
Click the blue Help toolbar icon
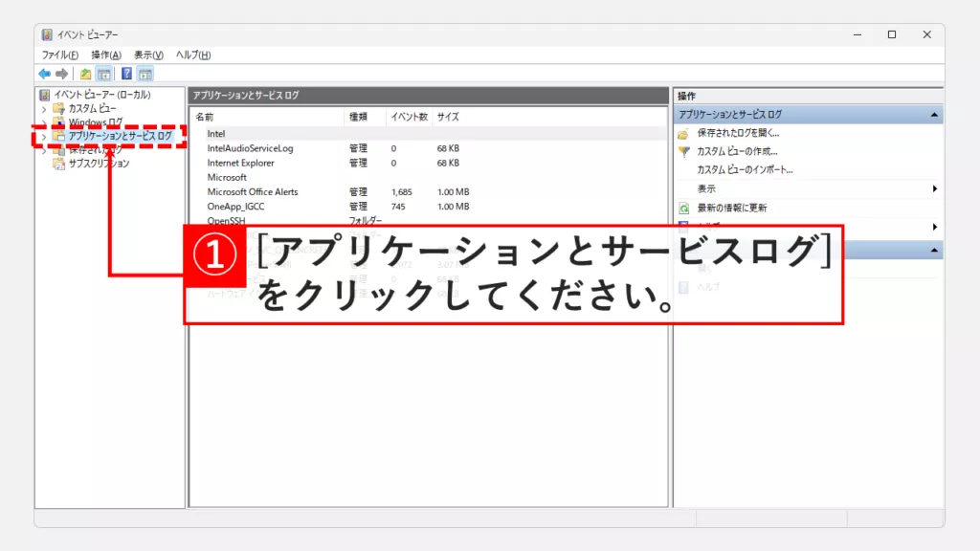(126, 74)
